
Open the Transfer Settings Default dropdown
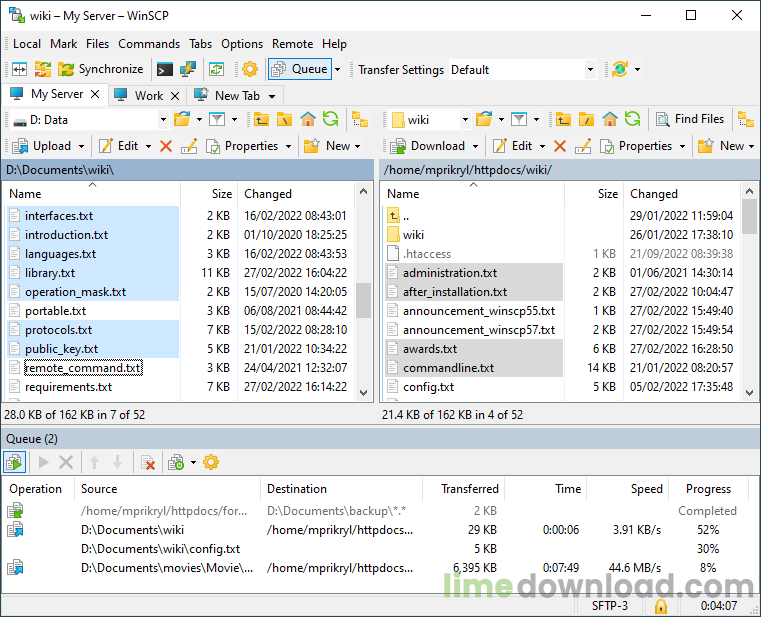pyautogui.click(x=590, y=70)
